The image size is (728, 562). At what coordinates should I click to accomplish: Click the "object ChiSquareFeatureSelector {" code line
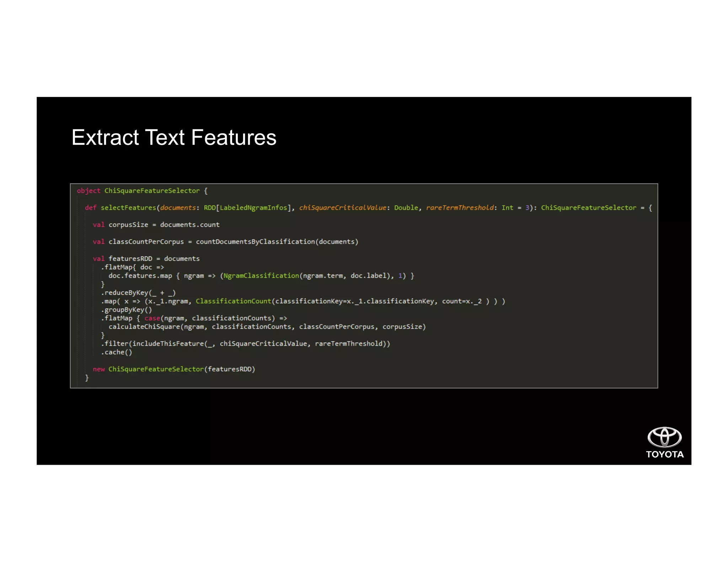[142, 191]
